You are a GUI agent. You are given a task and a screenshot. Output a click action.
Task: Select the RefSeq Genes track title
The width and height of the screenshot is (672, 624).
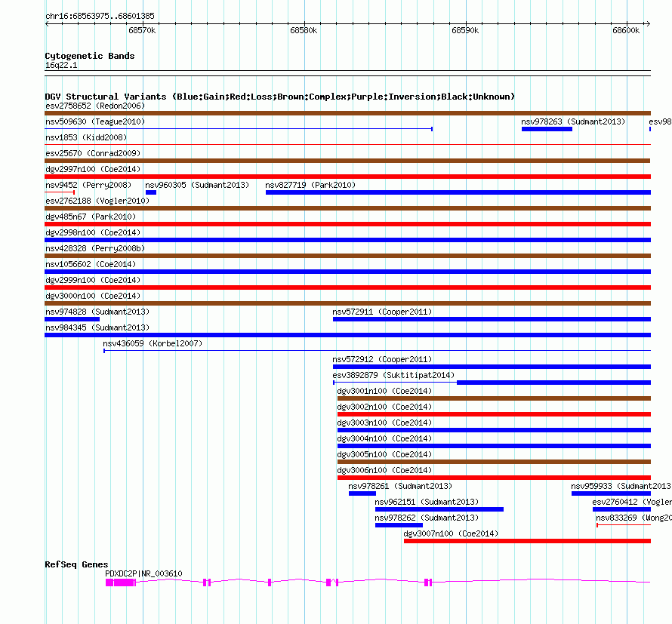pos(77,564)
